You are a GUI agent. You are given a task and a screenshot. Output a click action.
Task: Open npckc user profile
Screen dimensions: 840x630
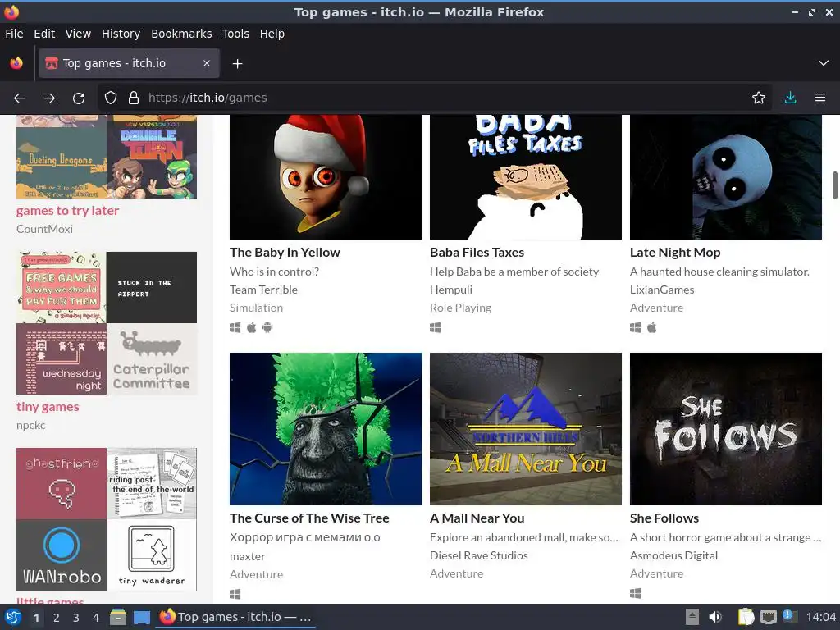point(31,426)
